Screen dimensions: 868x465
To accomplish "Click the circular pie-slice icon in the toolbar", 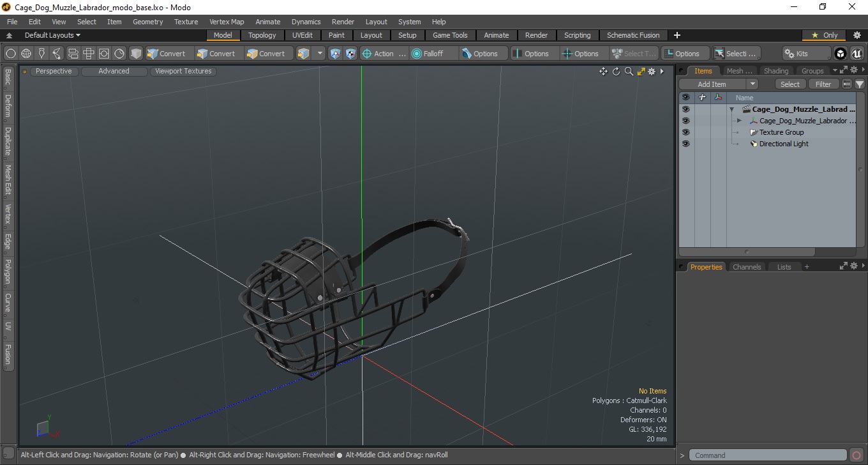I will pyautogui.click(x=119, y=54).
